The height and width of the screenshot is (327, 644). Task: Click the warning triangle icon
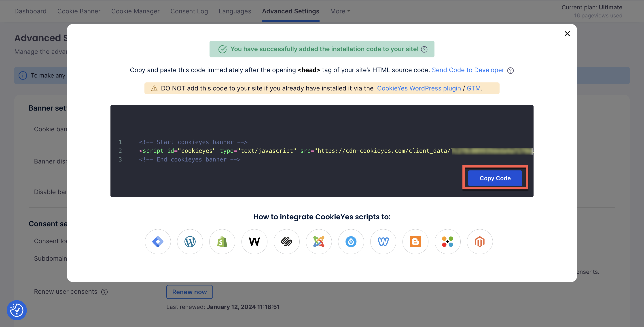[154, 88]
